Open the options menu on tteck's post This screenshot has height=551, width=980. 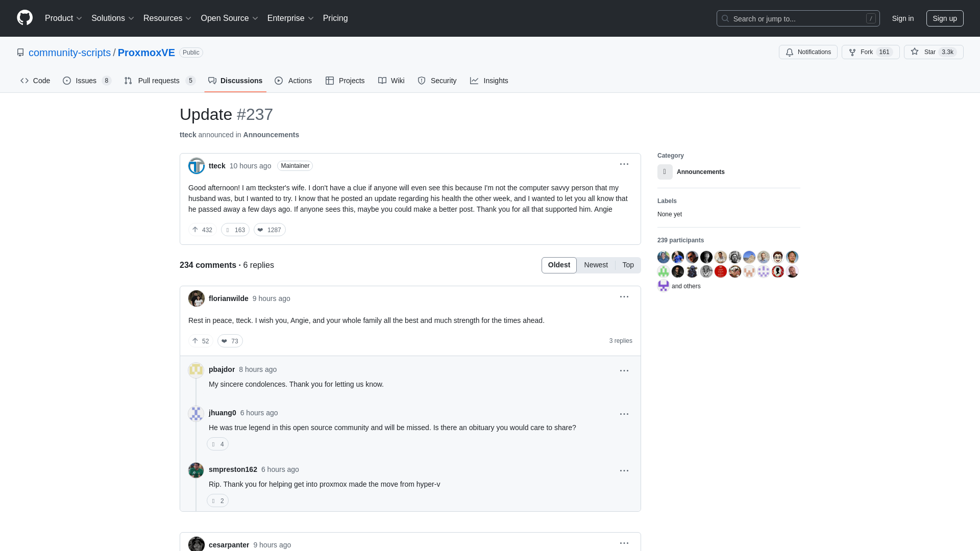click(x=624, y=164)
